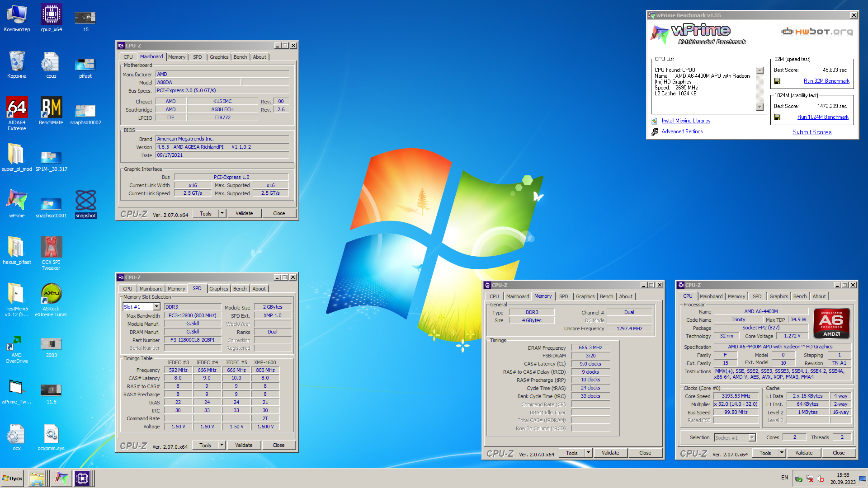Switch to Memory tab in Mainboard CPU-Z window
The width and height of the screenshot is (868, 488).
point(177,57)
